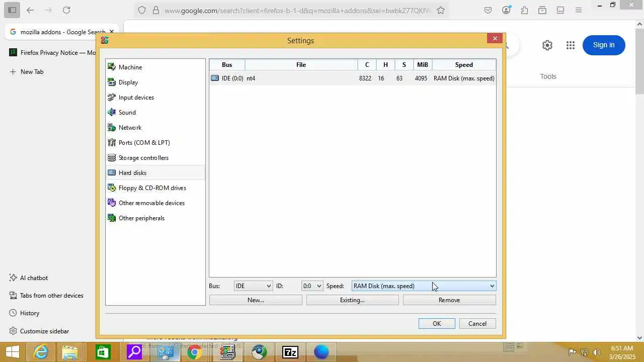Click the Sound speaker icon
The height and width of the screenshot is (362, 644).
(112, 112)
